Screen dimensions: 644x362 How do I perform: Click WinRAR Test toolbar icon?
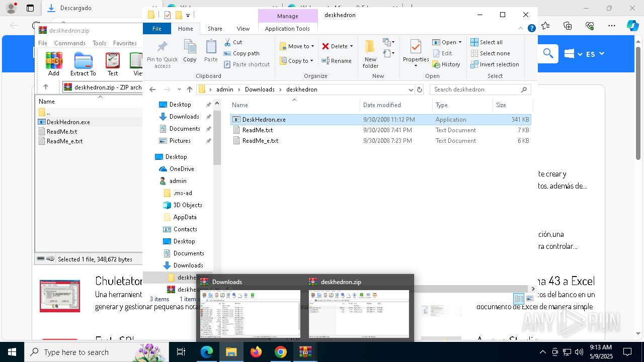tap(113, 64)
